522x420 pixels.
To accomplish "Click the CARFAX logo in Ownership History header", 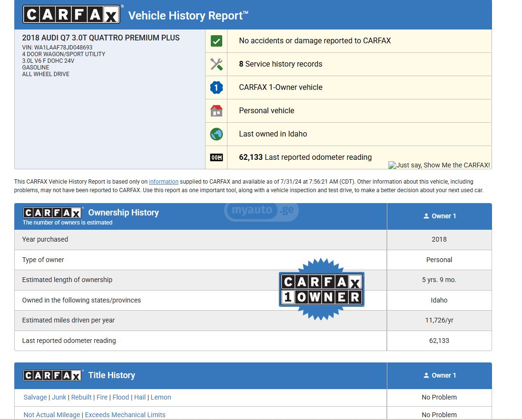I will 52,213.
